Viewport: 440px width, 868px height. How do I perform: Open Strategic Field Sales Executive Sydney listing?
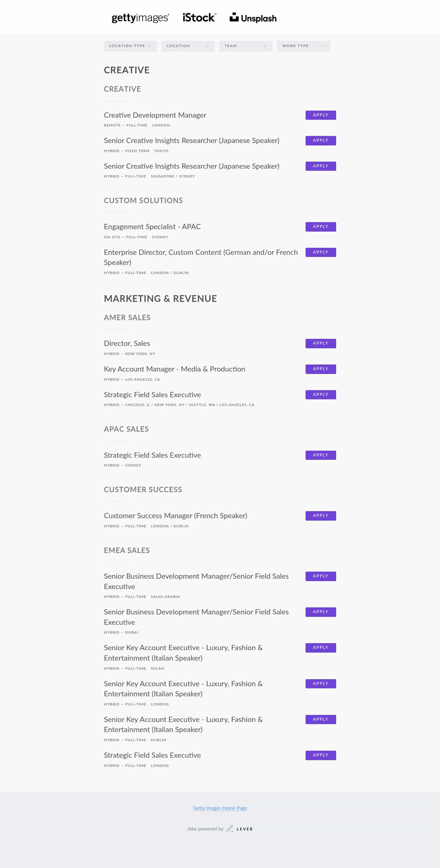click(152, 455)
